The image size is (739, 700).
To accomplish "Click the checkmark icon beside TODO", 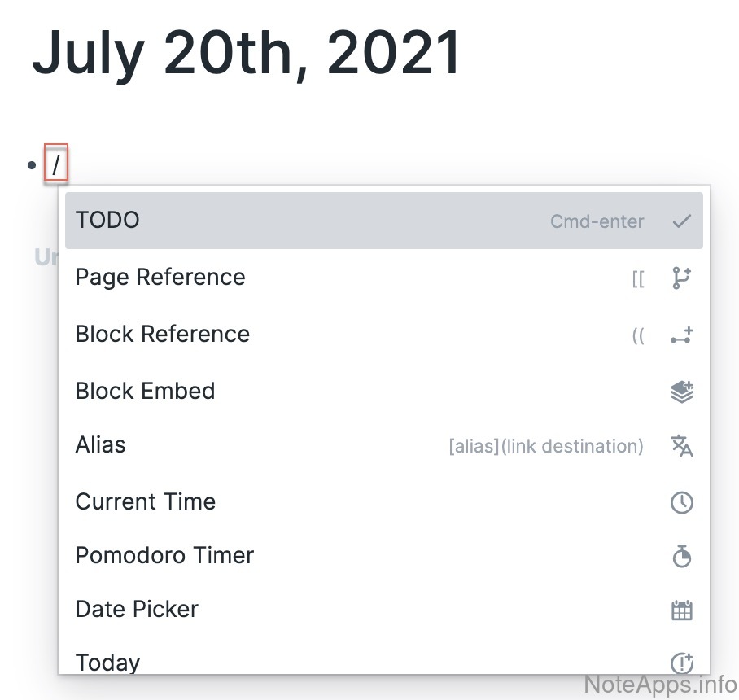I will point(681,221).
